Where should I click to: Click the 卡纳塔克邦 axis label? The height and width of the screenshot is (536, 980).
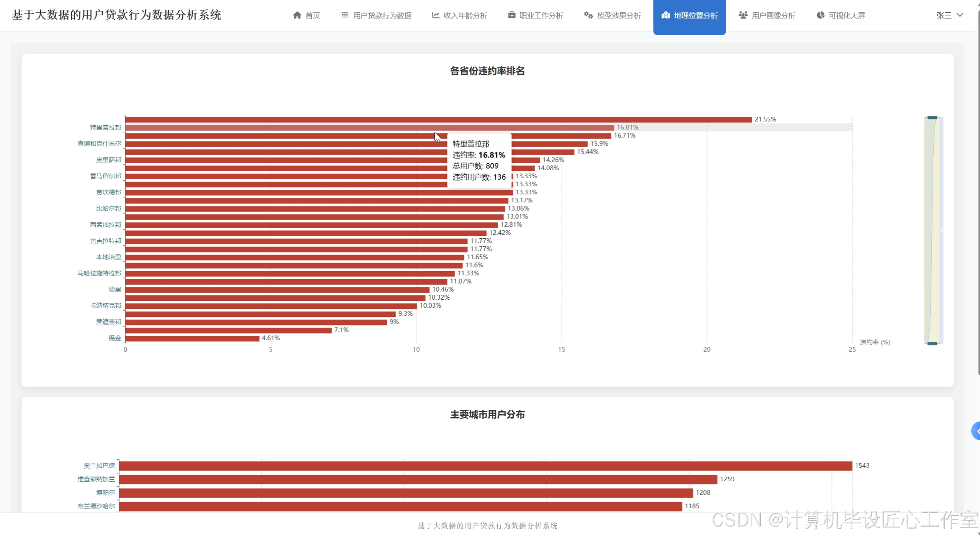(105, 305)
